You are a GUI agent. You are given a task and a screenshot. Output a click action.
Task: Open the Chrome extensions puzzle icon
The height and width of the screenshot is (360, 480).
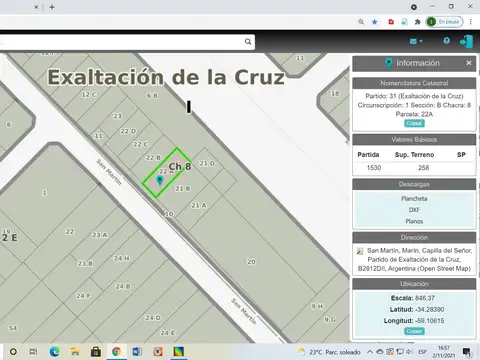(417, 22)
